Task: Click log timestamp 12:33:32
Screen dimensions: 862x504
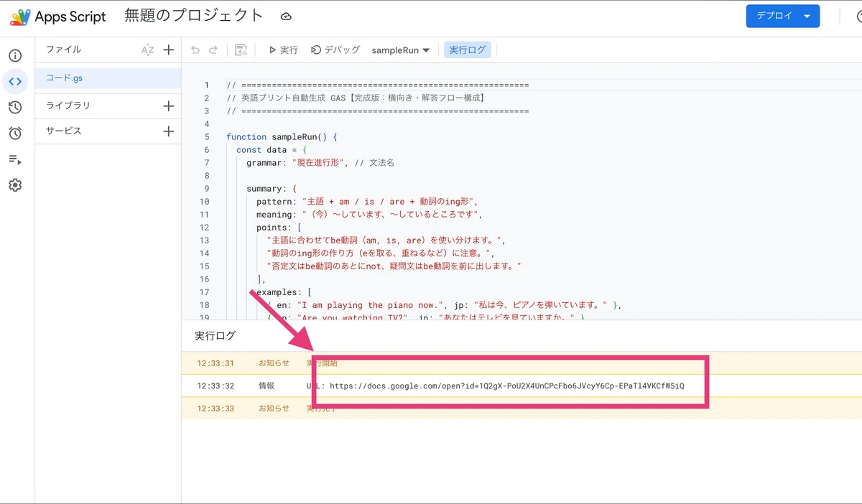Action: click(x=215, y=386)
